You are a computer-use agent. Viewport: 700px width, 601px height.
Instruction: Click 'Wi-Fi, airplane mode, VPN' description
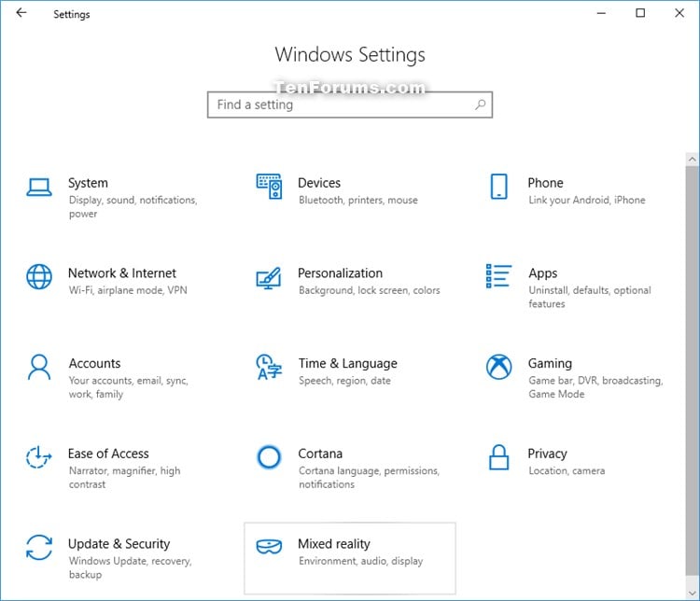[128, 290]
